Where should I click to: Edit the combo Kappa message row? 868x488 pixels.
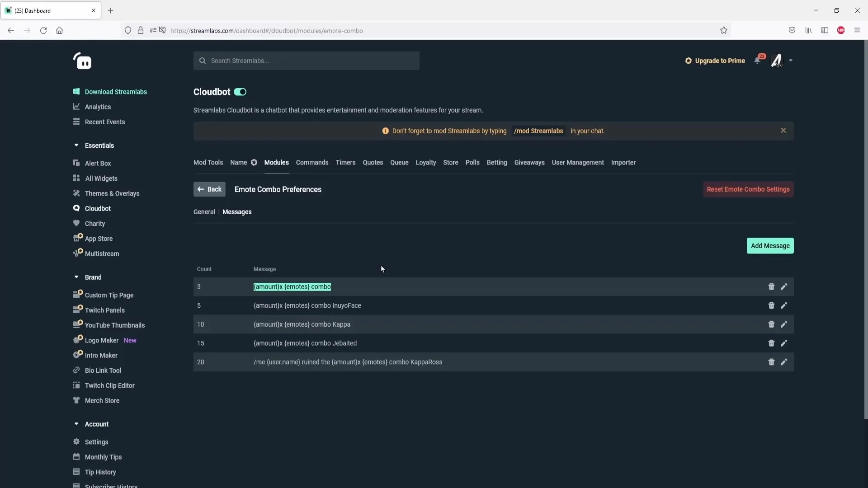(x=784, y=324)
